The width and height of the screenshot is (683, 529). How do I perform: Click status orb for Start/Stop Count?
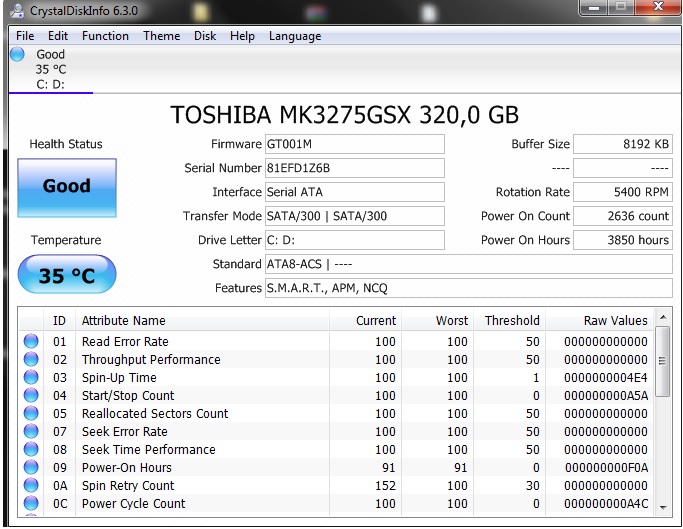[x=31, y=395]
